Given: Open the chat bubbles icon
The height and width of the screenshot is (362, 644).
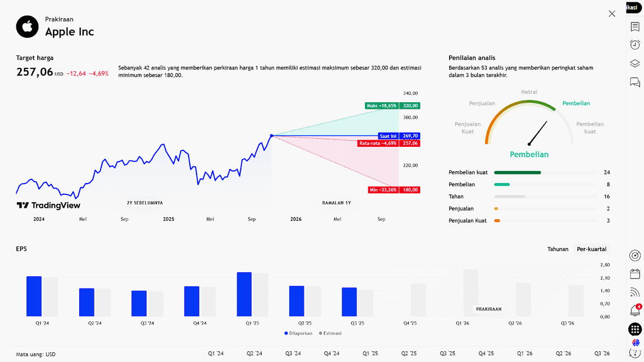Looking at the screenshot, I should 635,82.
